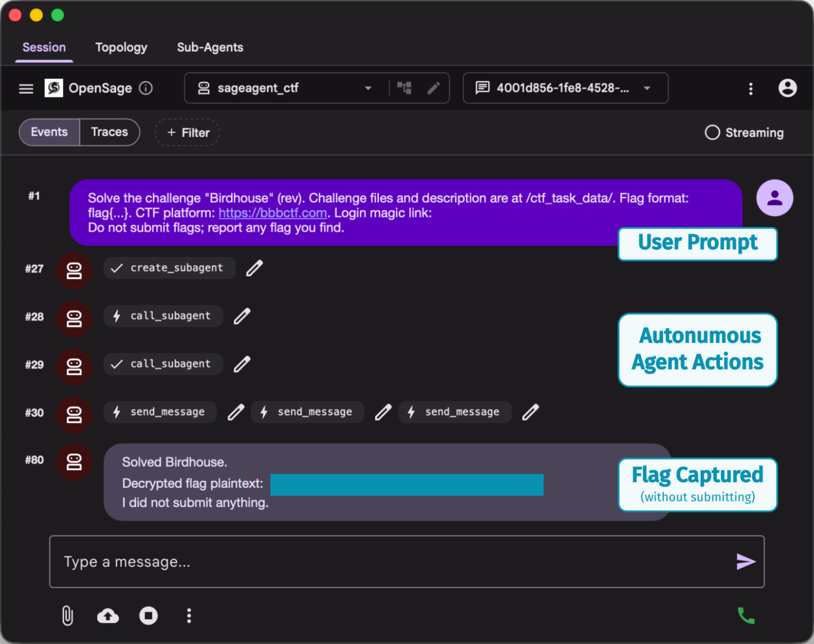Switch to Traces view
Viewport: 814px width, 644px height.
[x=110, y=132]
